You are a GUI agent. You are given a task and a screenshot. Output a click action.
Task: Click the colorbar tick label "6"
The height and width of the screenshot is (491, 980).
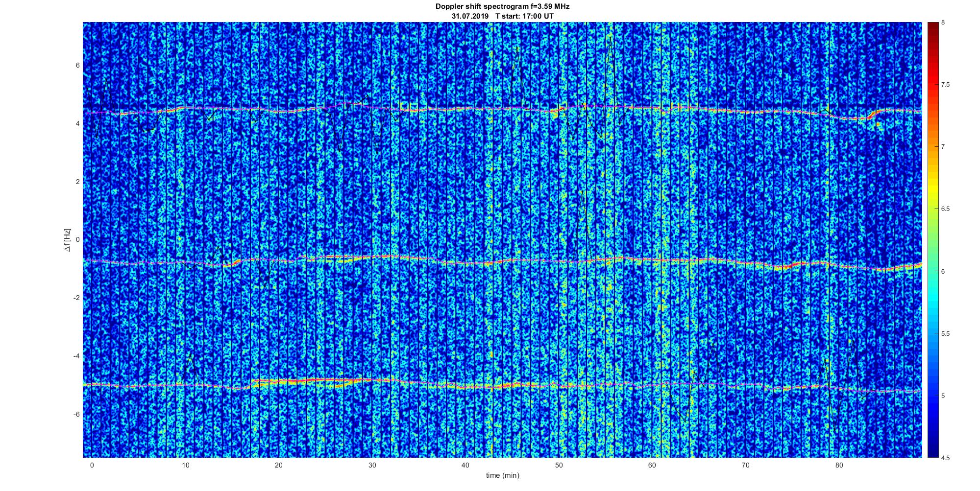943,271
